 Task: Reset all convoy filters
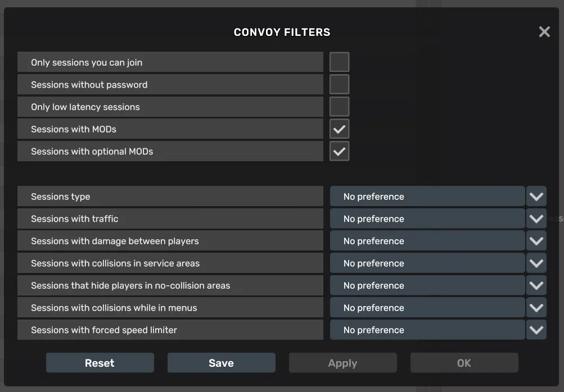pos(100,362)
